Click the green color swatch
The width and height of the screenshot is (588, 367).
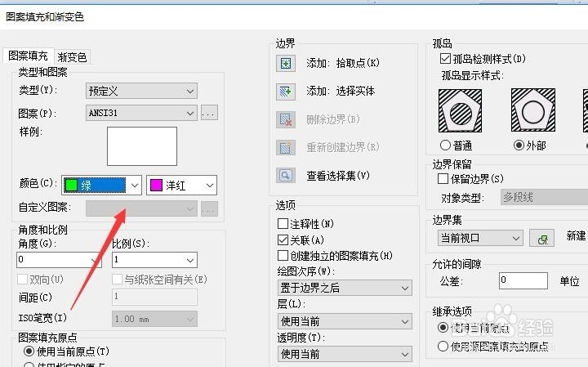pos(71,185)
